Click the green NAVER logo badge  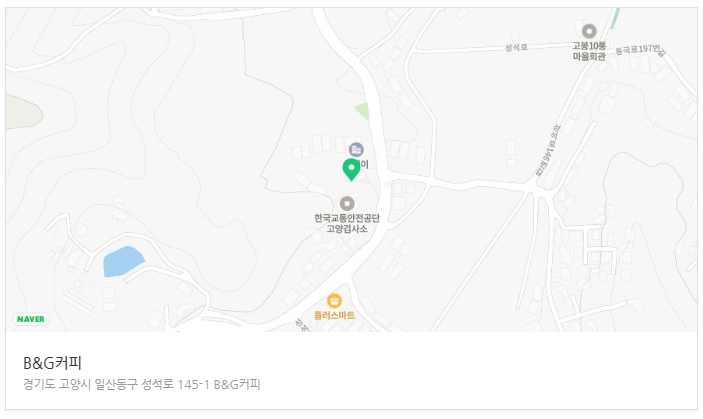(30, 319)
